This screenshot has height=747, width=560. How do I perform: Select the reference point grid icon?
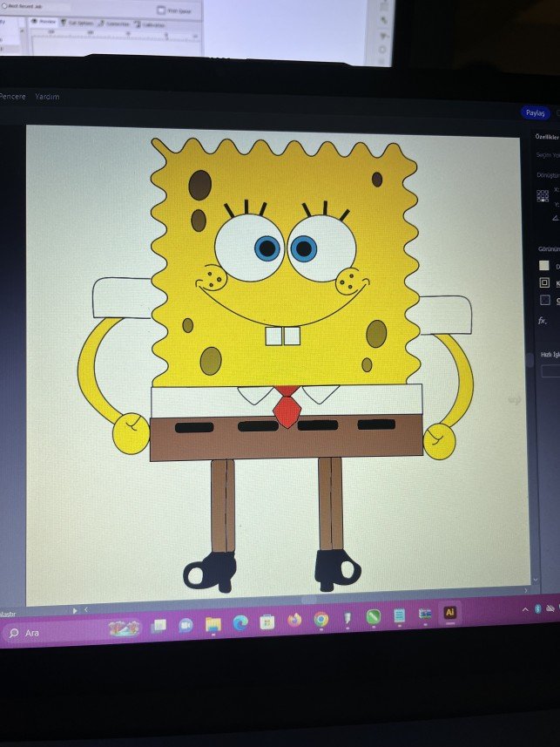point(542,195)
